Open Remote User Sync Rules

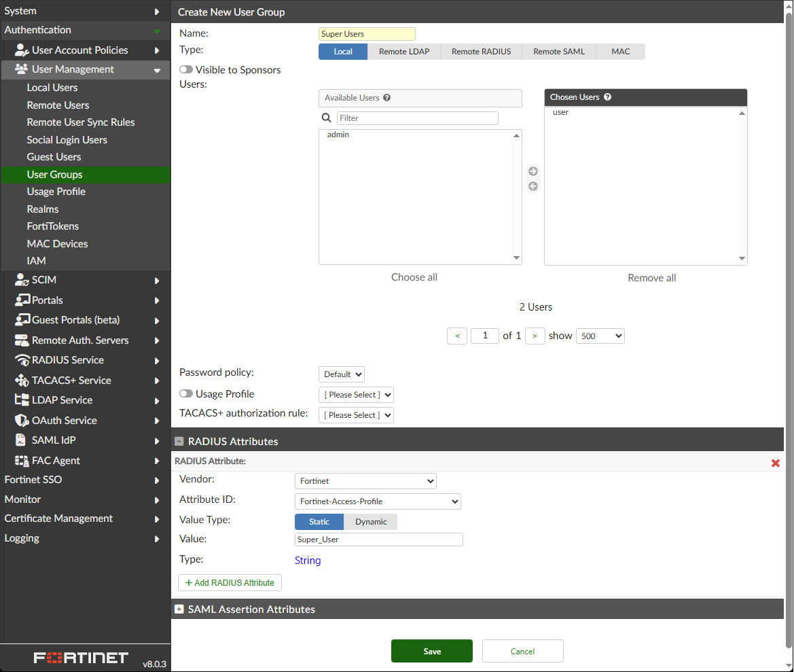[81, 122]
